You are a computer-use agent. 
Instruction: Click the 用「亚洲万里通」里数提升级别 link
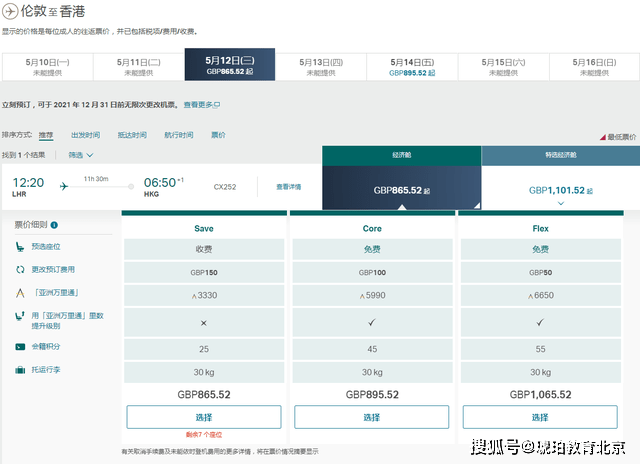pos(67,321)
